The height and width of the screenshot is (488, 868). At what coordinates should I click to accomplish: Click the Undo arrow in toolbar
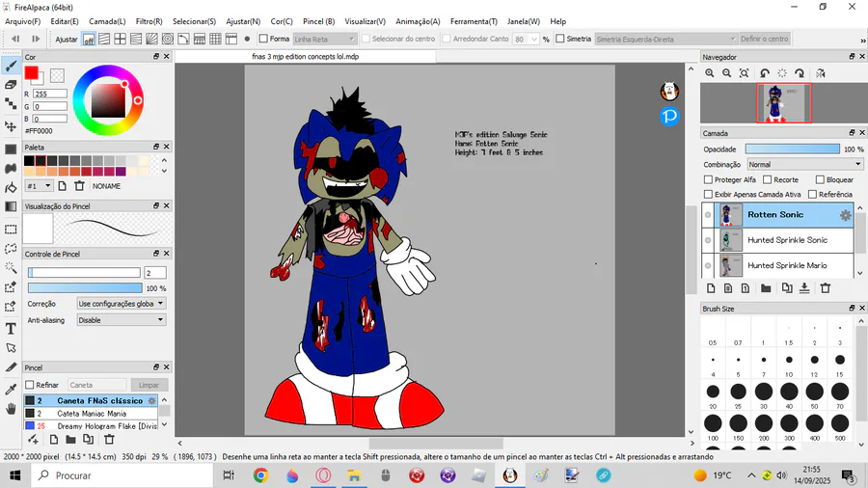[x=15, y=39]
